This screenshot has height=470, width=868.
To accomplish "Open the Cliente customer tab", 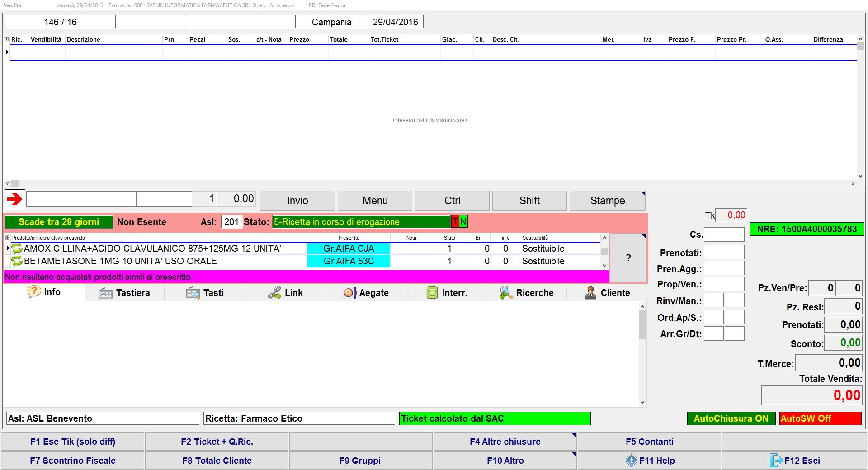I will (607, 293).
